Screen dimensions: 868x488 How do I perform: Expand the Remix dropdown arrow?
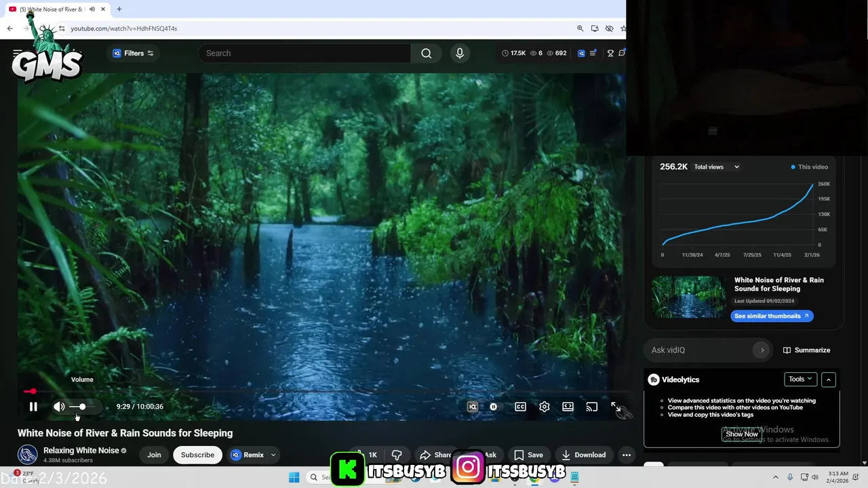273,455
